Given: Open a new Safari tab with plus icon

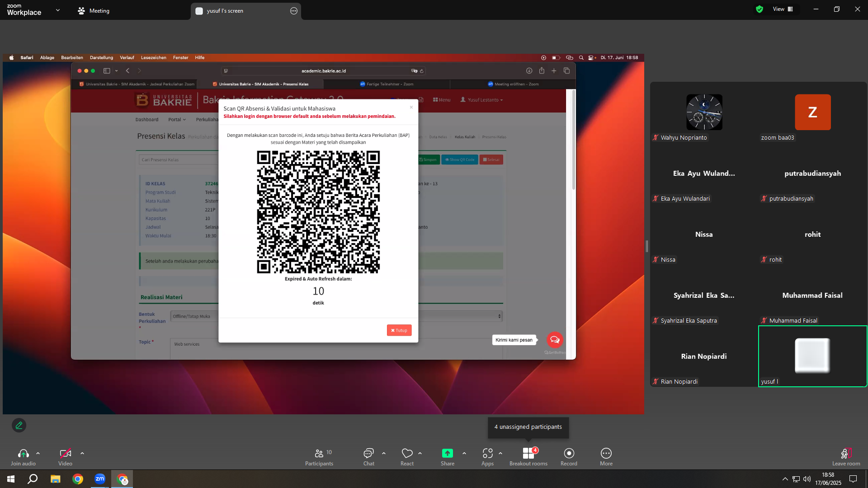Looking at the screenshot, I should pyautogui.click(x=554, y=71).
